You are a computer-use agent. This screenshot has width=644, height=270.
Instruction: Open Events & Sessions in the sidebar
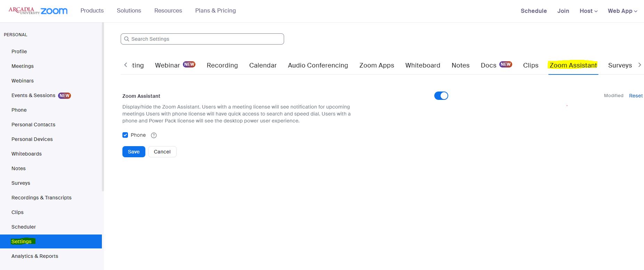(x=33, y=95)
